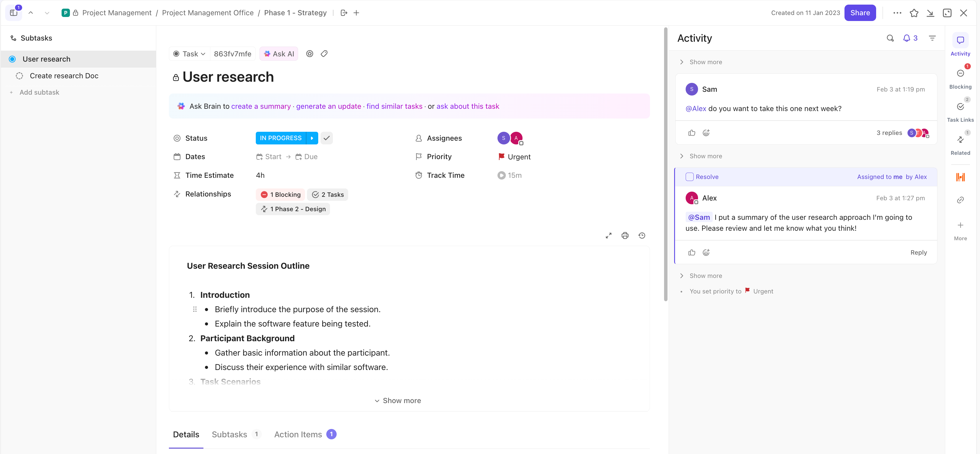The height and width of the screenshot is (454, 980).
Task: Give a thumbs up to Sam's comment
Action: pos(692,132)
